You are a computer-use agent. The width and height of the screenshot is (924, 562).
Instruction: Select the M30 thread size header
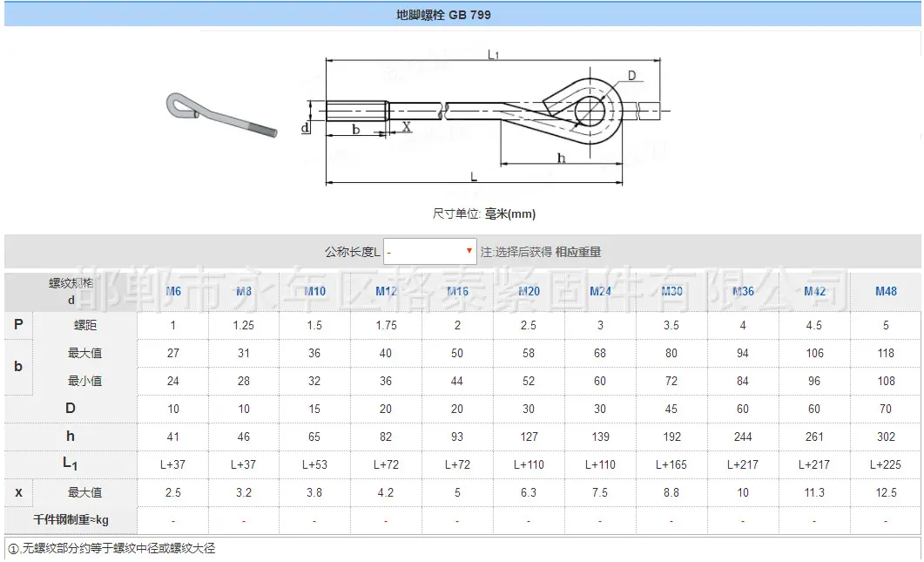coord(671,291)
